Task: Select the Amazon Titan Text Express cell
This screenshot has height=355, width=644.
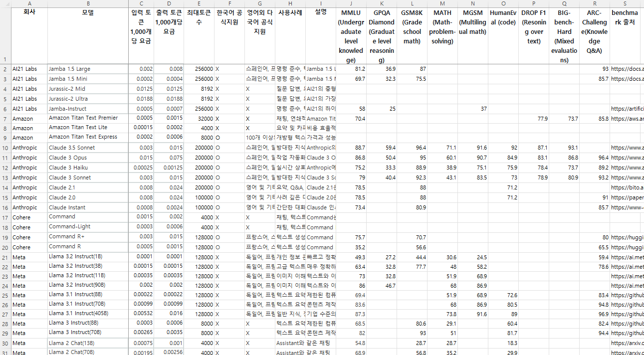Action: pos(88,137)
